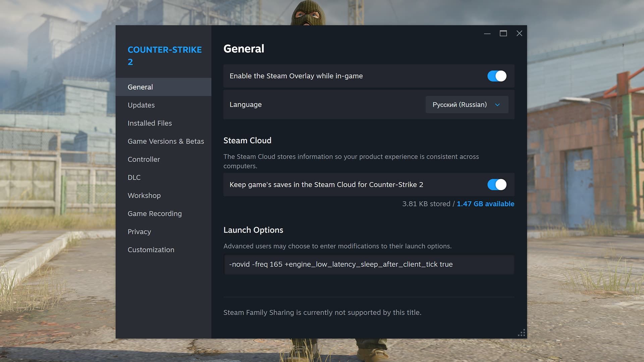Click the 1.47 GB available link
This screenshot has height=362, width=644.
[485, 204]
